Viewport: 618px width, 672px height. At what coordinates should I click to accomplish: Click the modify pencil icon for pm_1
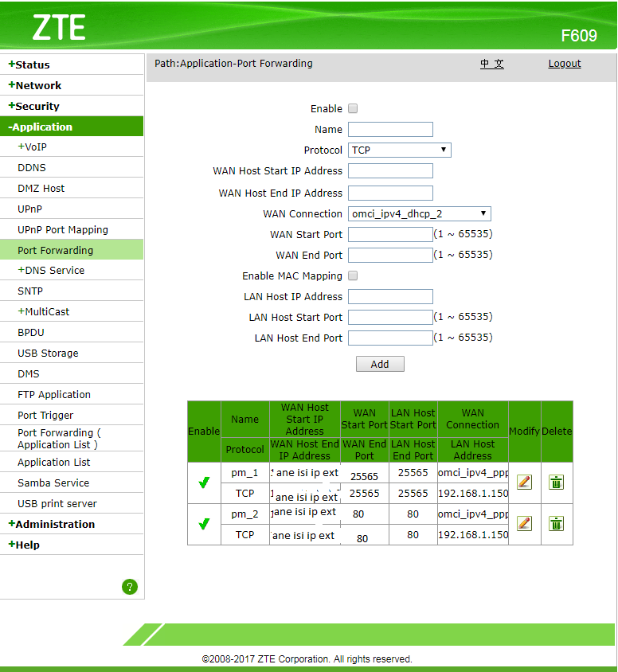pos(524,482)
